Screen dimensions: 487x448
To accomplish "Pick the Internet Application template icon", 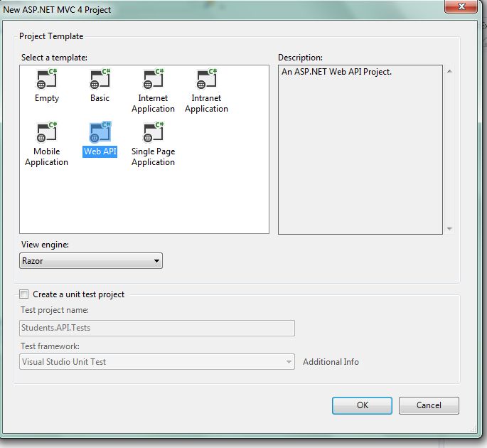I will 153,78.
